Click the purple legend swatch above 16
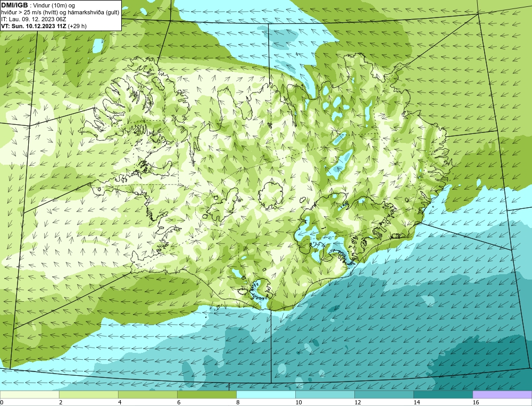The height and width of the screenshot is (406, 532). click(x=502, y=394)
